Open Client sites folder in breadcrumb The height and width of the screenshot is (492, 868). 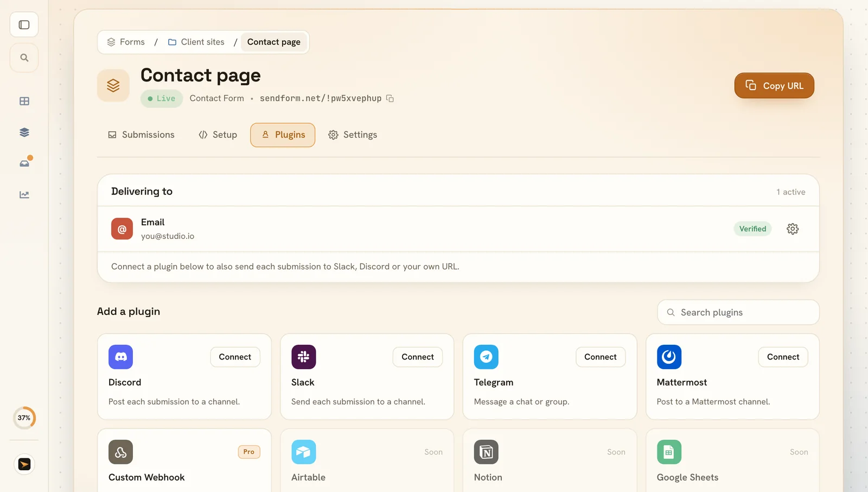point(196,42)
